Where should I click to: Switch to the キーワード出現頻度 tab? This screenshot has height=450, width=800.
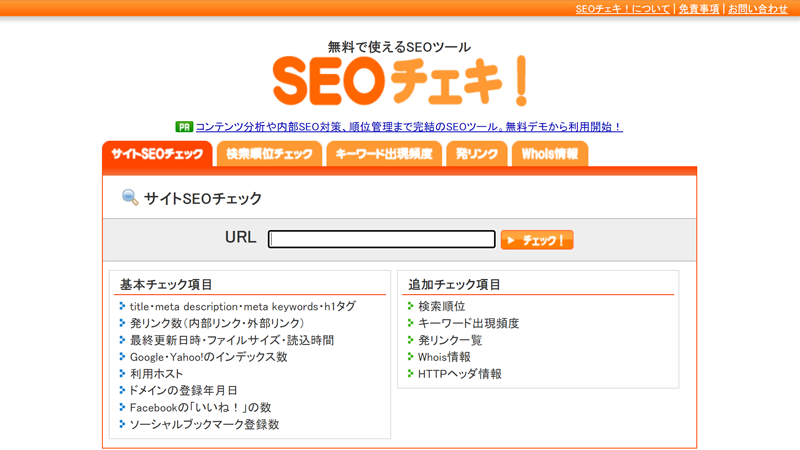[x=384, y=154]
